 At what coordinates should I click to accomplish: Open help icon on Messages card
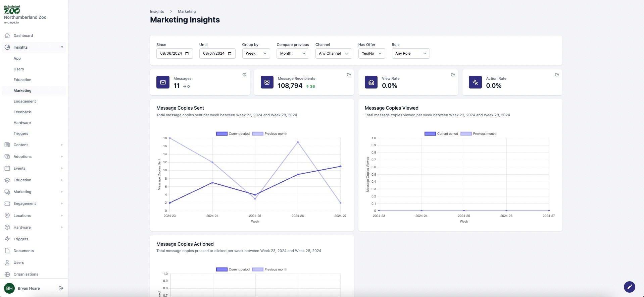click(244, 75)
